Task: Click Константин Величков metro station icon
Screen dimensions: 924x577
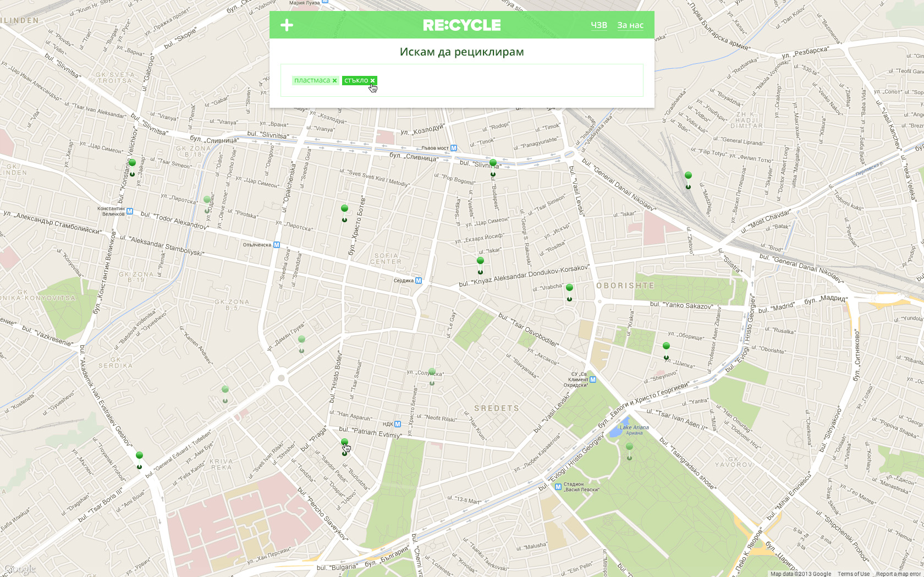Action: tap(130, 211)
